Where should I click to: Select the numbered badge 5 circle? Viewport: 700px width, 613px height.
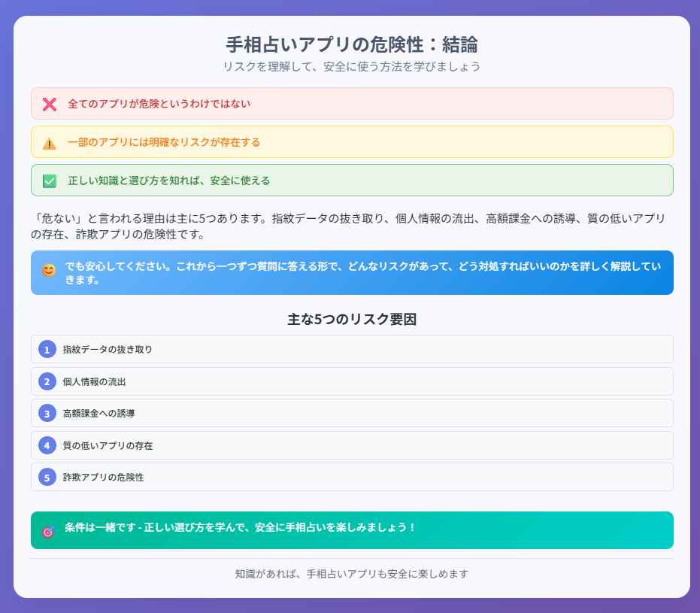(48, 477)
